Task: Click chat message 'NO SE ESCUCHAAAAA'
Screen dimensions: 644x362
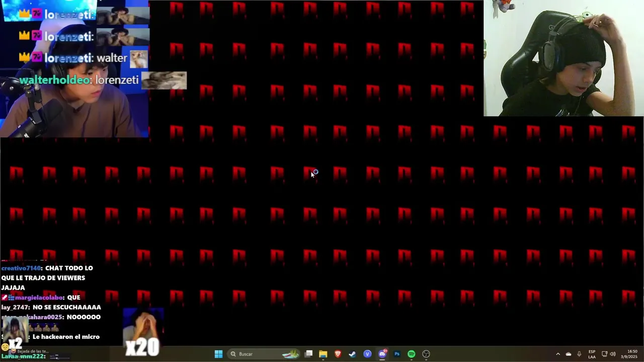Action: (67, 307)
